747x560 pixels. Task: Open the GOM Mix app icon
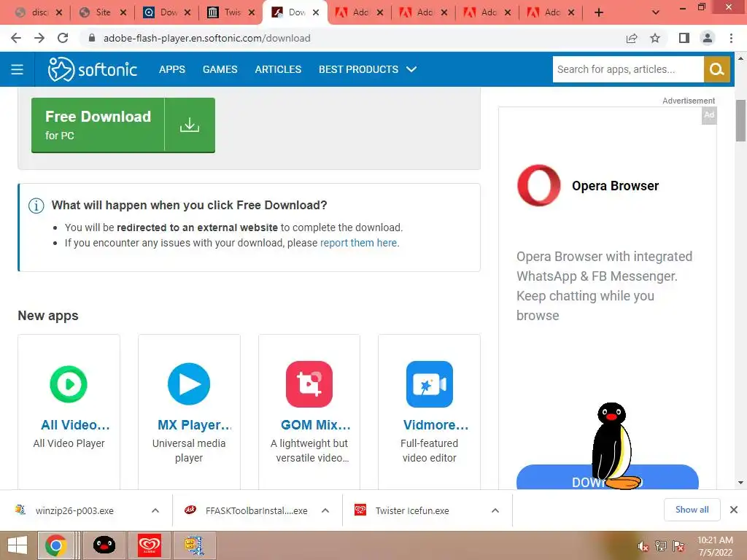coord(309,384)
